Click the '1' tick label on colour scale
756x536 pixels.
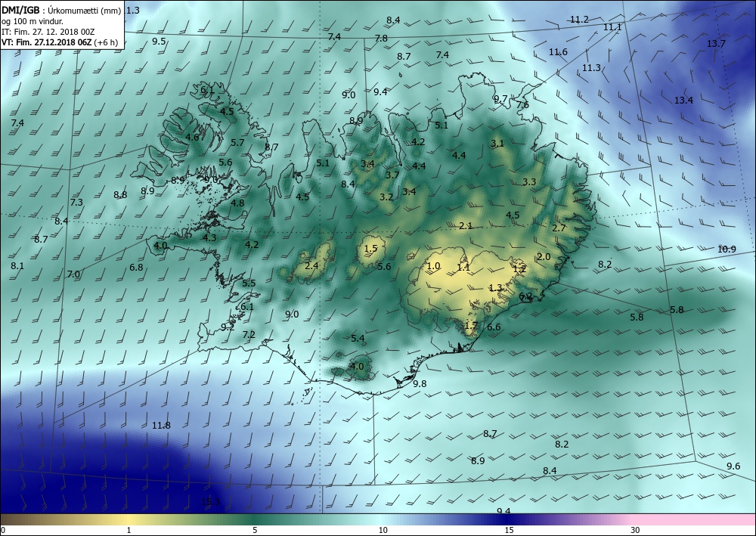click(129, 531)
